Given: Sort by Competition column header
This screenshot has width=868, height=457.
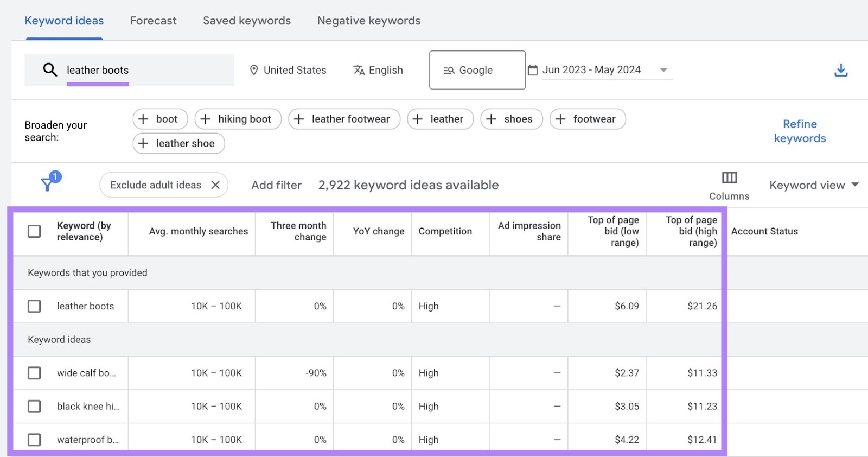Looking at the screenshot, I should tap(445, 231).
